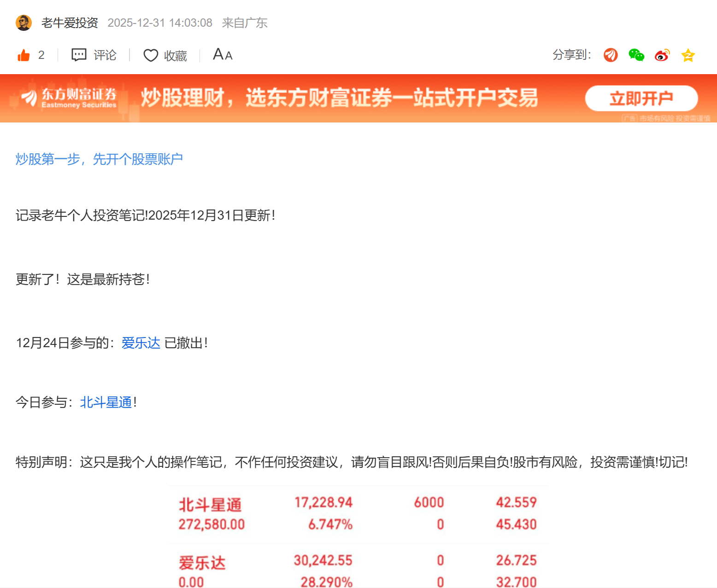Click the Eastmoney Securities banner logo
Screen dimensions: 717x588
coord(69,98)
